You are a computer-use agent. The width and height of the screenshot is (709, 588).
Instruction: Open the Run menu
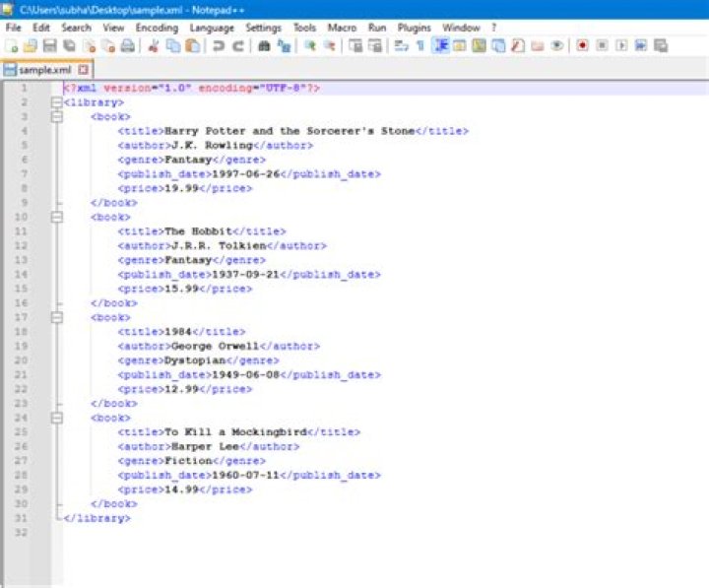click(x=377, y=28)
